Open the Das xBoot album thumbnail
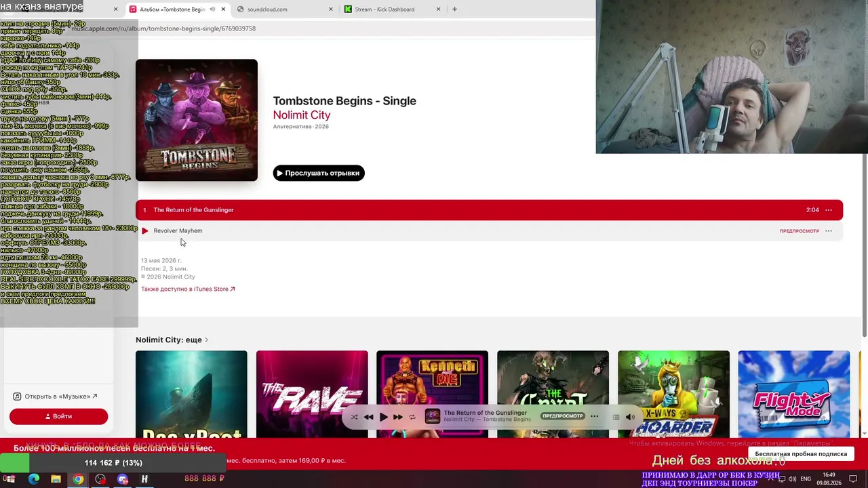The height and width of the screenshot is (488, 868). point(191,394)
